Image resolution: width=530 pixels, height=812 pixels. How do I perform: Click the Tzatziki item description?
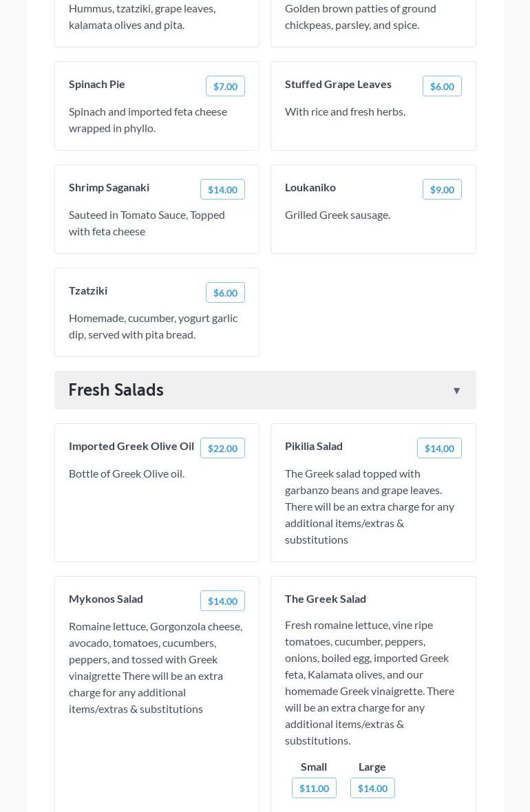coord(153,326)
